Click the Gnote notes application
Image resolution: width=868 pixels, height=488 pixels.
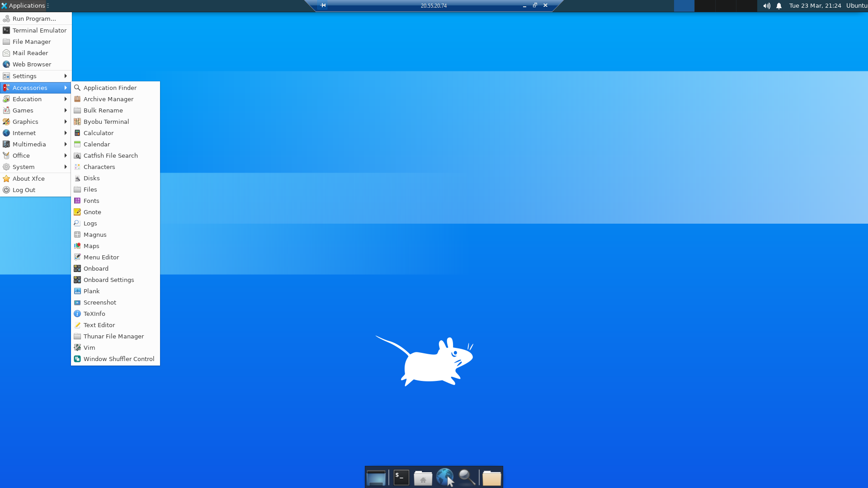pyautogui.click(x=92, y=212)
